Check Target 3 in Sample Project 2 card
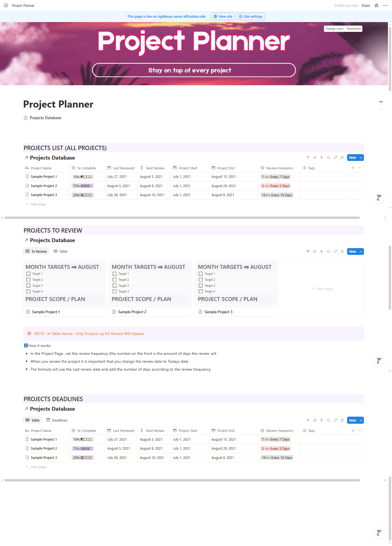This screenshot has width=392, height=546. tap(115, 286)
